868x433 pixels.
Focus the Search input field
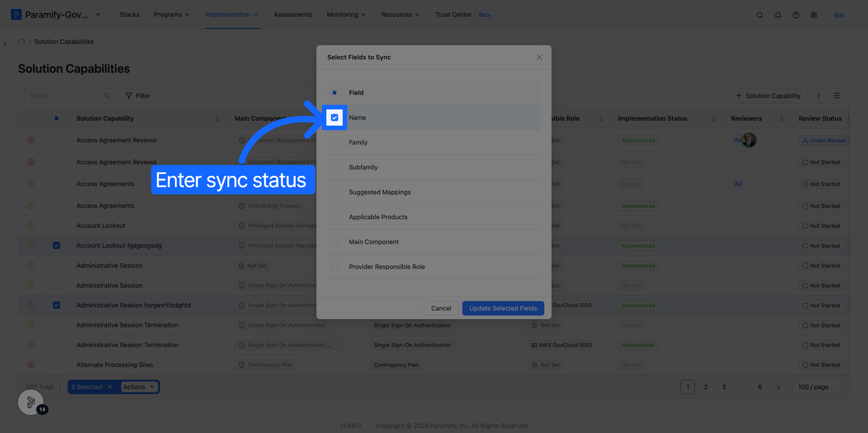pos(62,96)
